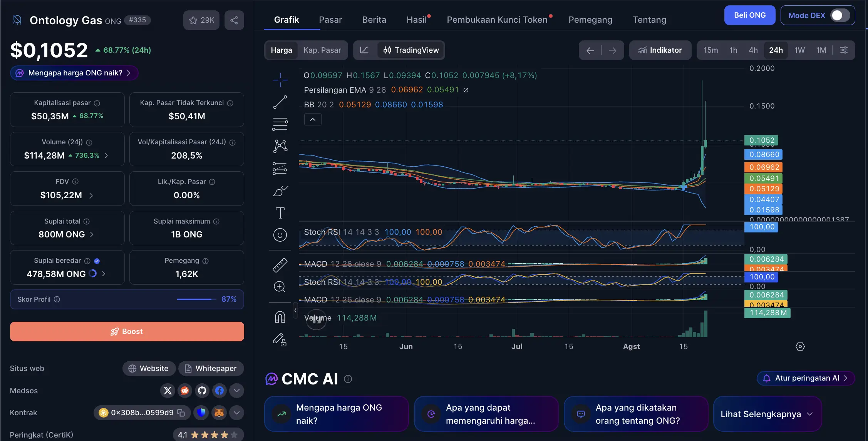
Task: Select the trend line drawing tool
Action: pos(280,102)
